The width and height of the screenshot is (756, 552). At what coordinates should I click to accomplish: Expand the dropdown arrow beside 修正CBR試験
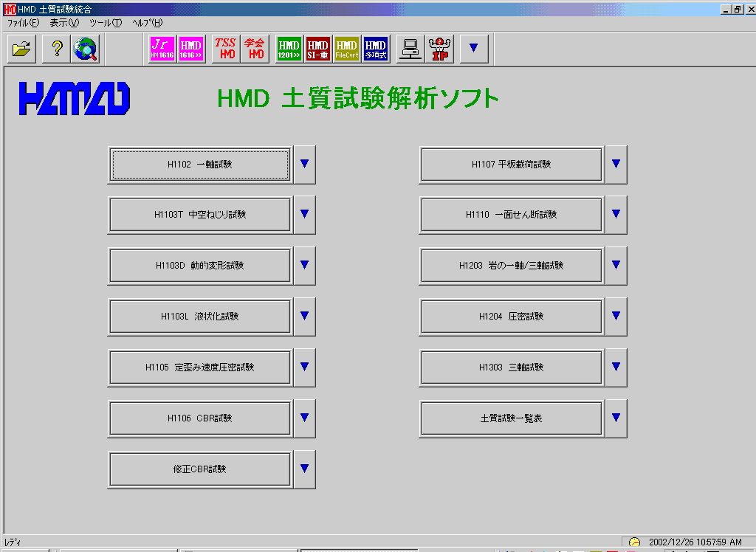coord(305,469)
